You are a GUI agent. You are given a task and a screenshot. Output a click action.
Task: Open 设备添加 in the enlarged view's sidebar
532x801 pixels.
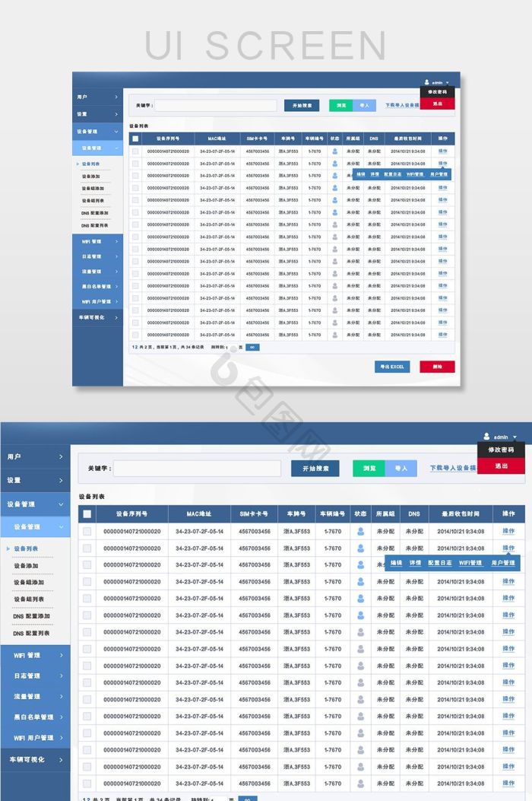(26, 565)
